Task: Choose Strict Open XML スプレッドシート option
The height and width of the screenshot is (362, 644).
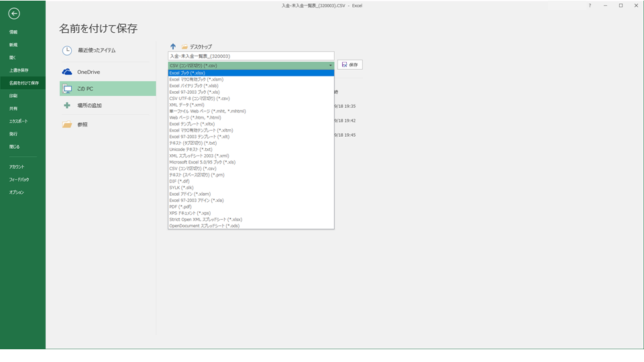Action: pos(251,220)
